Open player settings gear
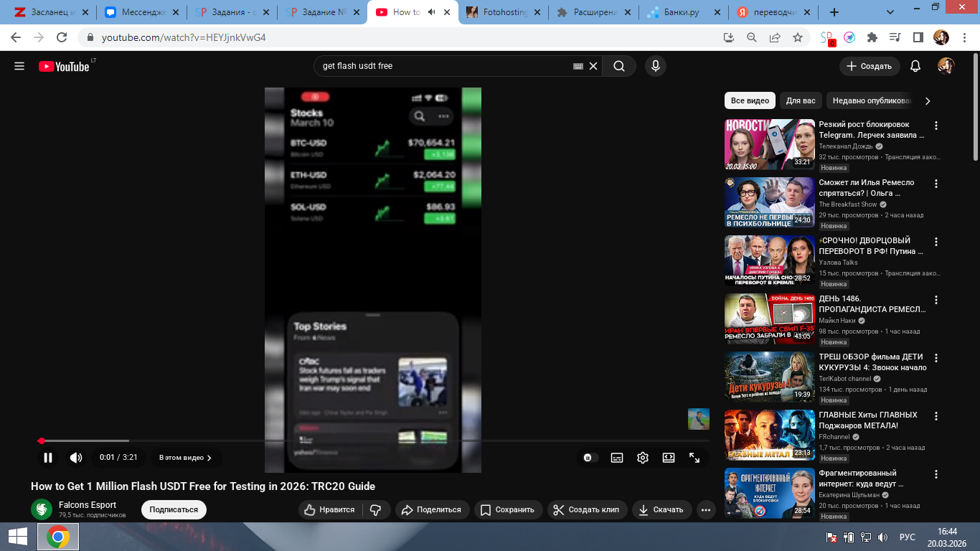This screenshot has height=551, width=980. point(643,458)
